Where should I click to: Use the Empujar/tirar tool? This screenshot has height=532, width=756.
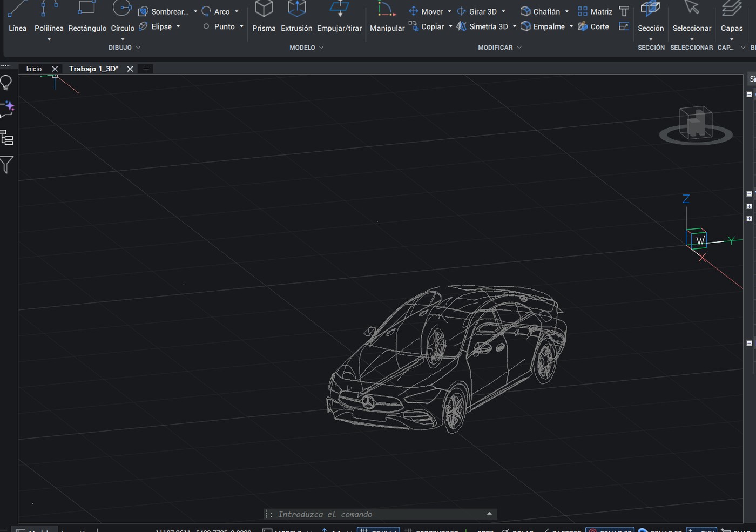[339, 16]
